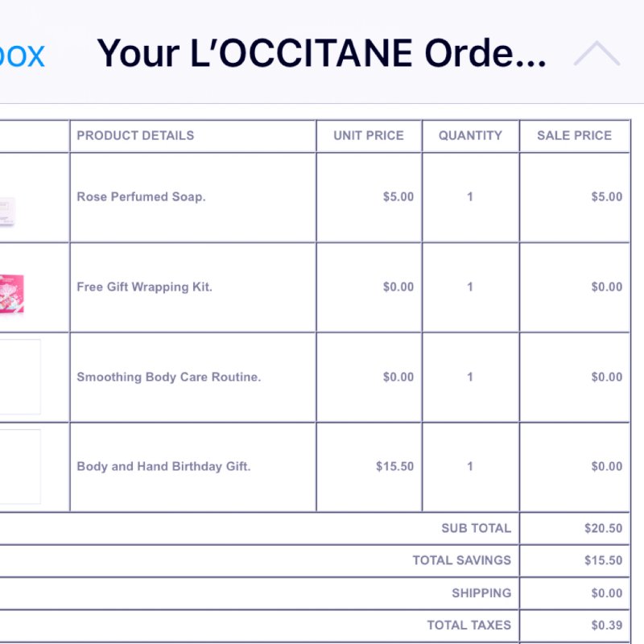Tap the UNIT PRICE column header
644x644 pixels.
pos(369,135)
